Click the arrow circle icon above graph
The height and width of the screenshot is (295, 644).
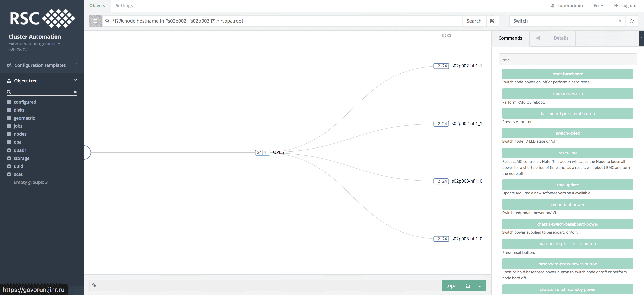tap(449, 36)
